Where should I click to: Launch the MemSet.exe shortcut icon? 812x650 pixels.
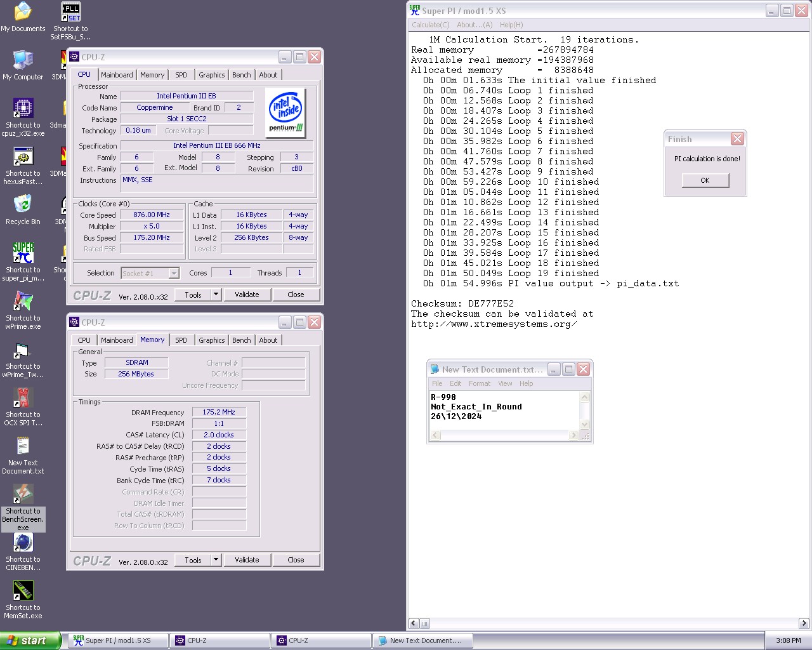[x=23, y=600]
